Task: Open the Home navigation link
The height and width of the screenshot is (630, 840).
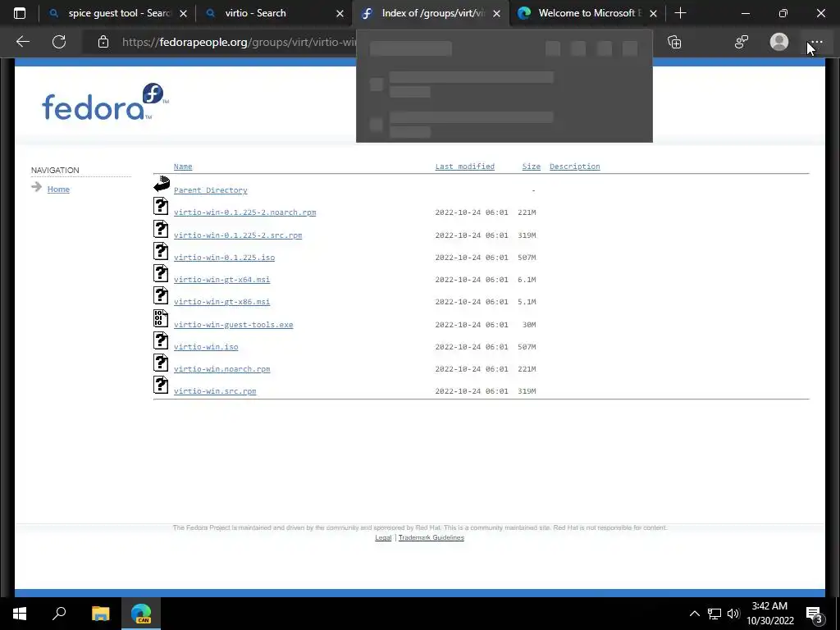Action: 58,189
